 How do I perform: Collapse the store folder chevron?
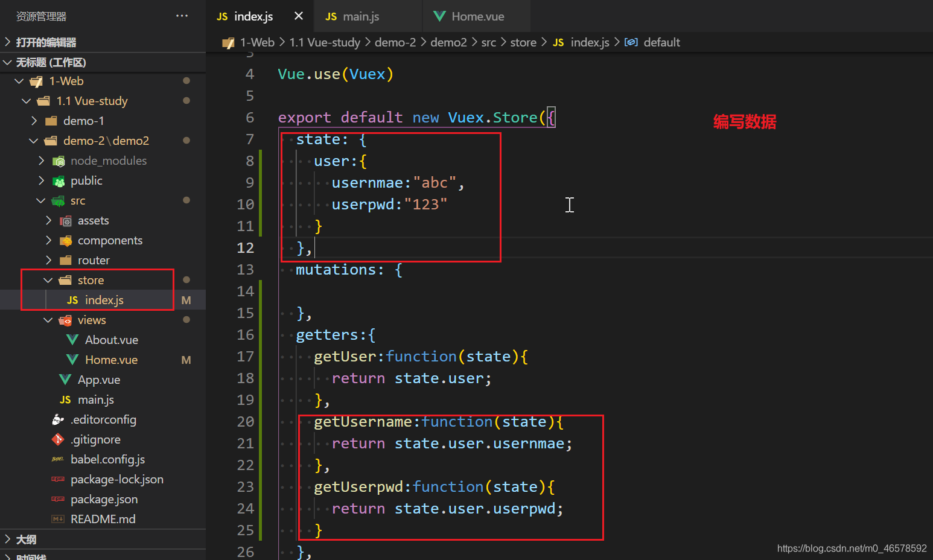pyautogui.click(x=48, y=280)
